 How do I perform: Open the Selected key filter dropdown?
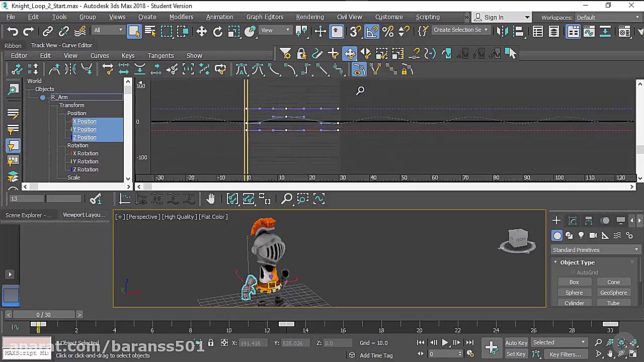(x=559, y=343)
